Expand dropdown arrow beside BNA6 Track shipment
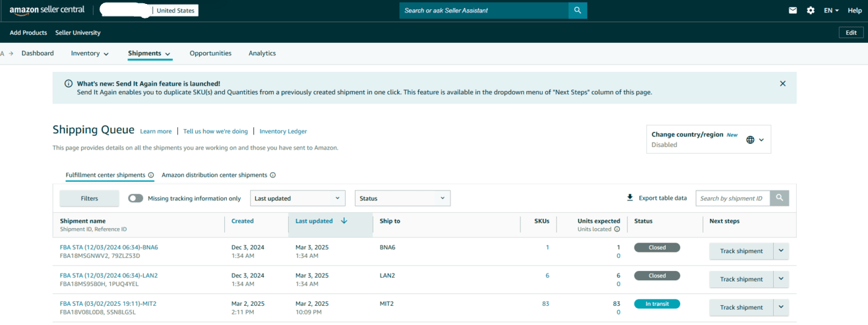The image size is (868, 325). [781, 251]
